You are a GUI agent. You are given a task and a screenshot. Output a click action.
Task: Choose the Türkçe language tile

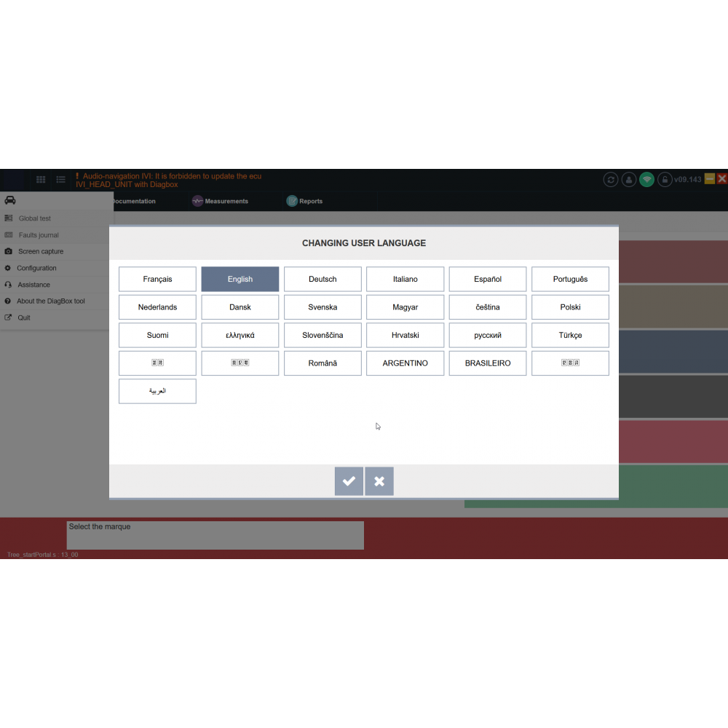click(x=570, y=335)
